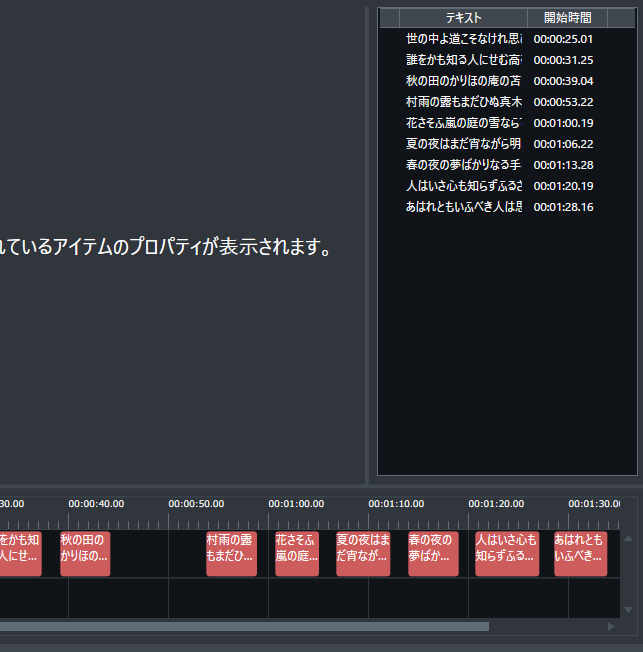This screenshot has height=652, width=643.
Task: Select list row 世の中よ道こそなけれ
Action: click(x=507, y=39)
